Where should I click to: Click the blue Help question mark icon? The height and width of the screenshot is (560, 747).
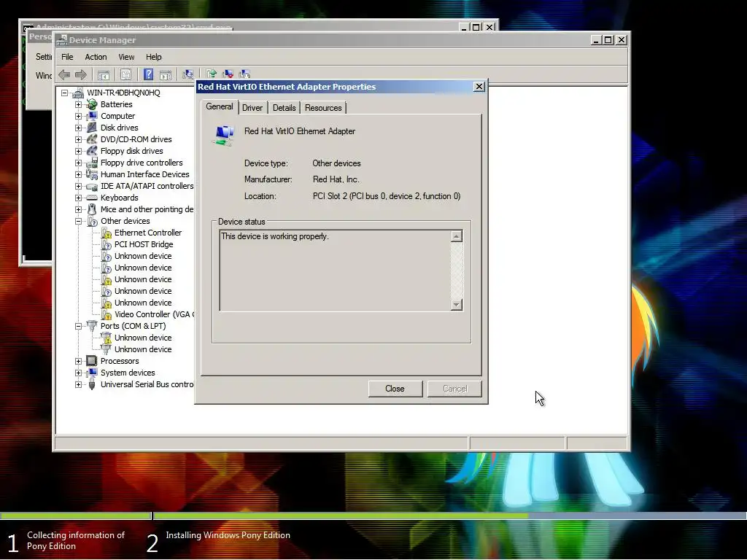pyautogui.click(x=149, y=74)
